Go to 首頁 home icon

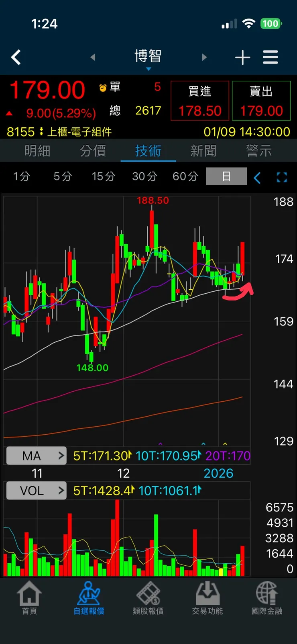pyautogui.click(x=29, y=598)
